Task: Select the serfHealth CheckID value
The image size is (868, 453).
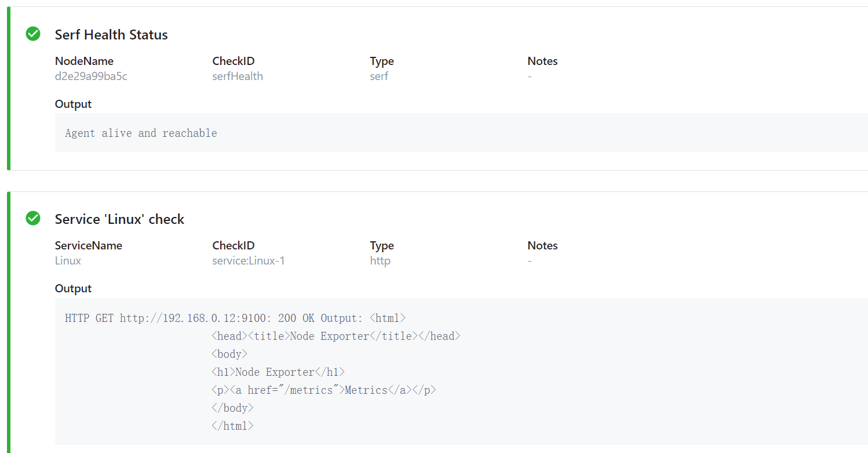Action: [238, 76]
